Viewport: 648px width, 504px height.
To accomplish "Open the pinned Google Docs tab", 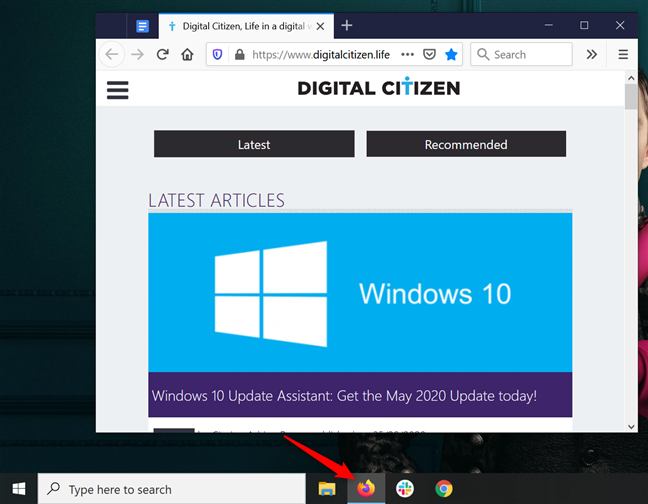I will (x=142, y=26).
